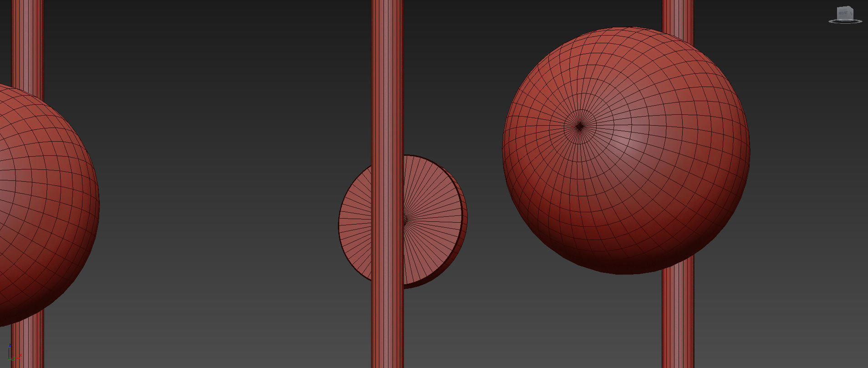Select the large sphere on the right
Image resolution: width=868 pixels, height=368 pixels.
[626, 151]
